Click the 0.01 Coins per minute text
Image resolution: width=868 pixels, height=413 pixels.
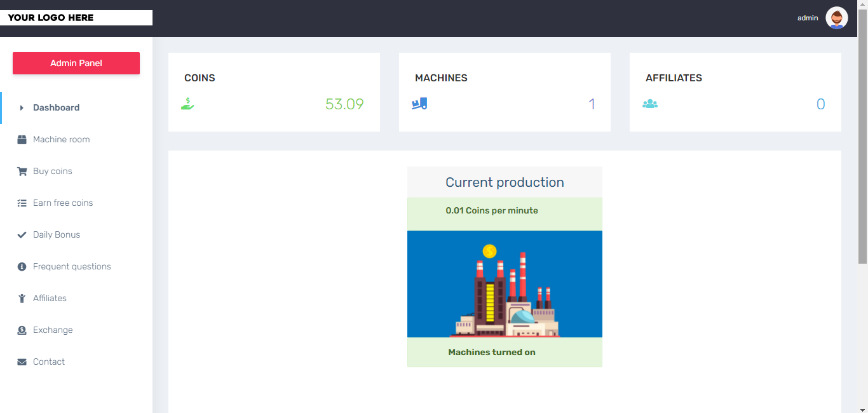tap(492, 210)
